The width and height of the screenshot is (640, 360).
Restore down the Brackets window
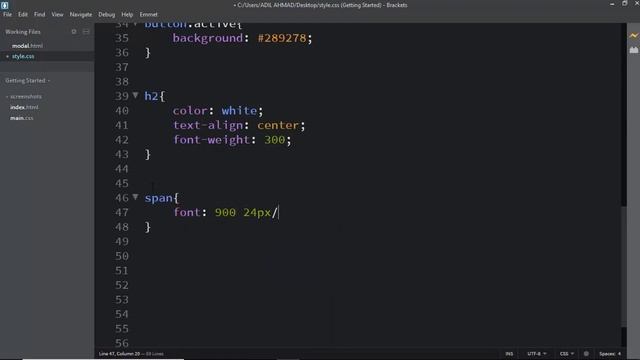[624, 4]
